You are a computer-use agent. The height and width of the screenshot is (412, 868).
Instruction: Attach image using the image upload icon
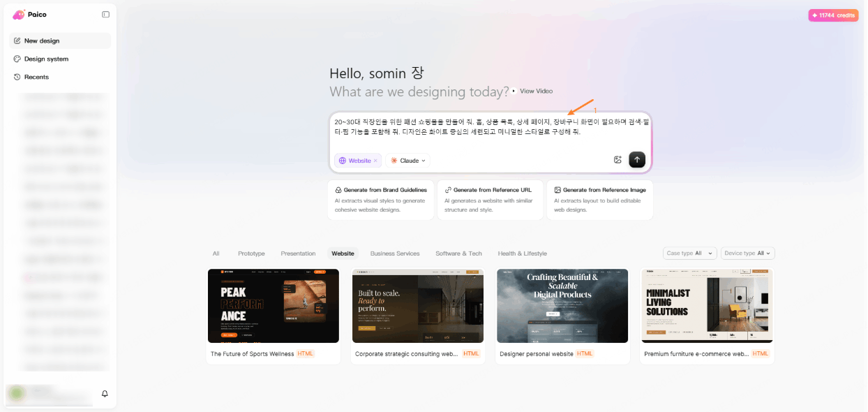tap(618, 160)
